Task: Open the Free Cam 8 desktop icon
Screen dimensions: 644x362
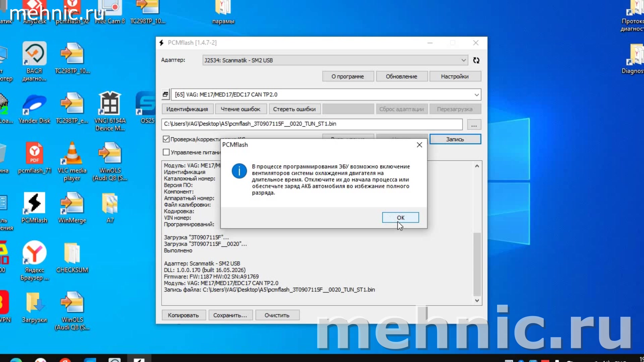Action: pyautogui.click(x=110, y=13)
